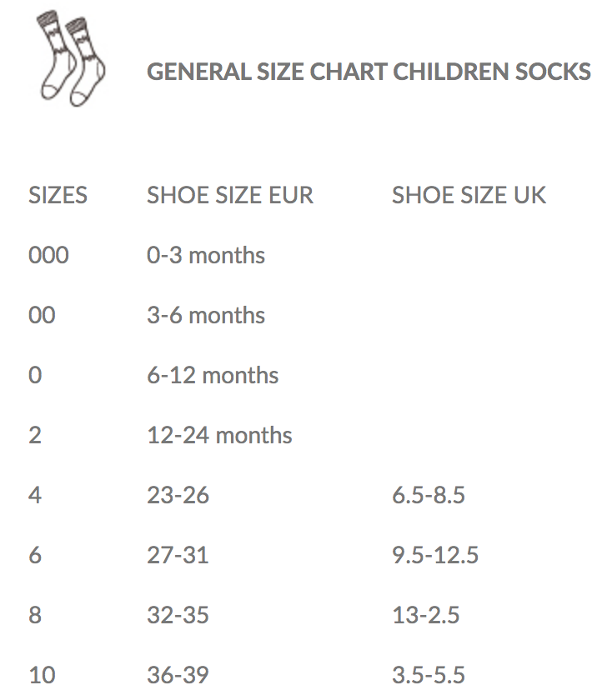Viewport: 602px width, 700px height.
Task: Select the size 8 row label
Action: click(35, 615)
